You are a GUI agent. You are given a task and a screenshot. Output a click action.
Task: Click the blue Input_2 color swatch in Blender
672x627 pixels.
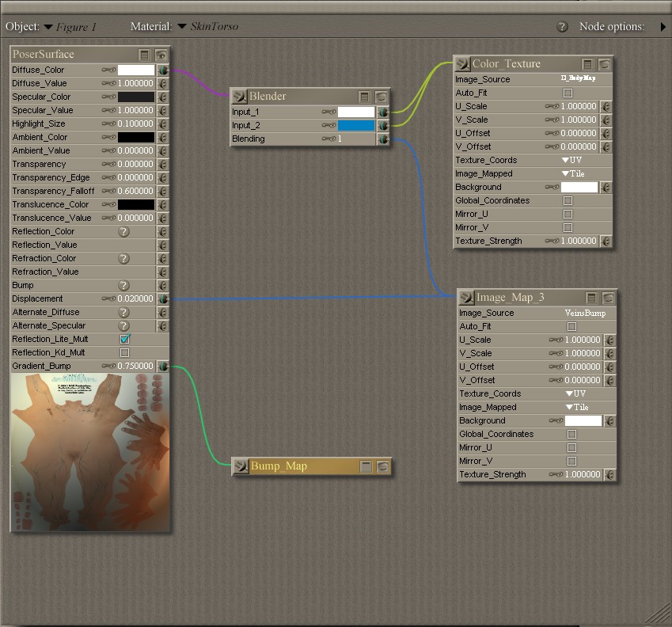tap(355, 126)
